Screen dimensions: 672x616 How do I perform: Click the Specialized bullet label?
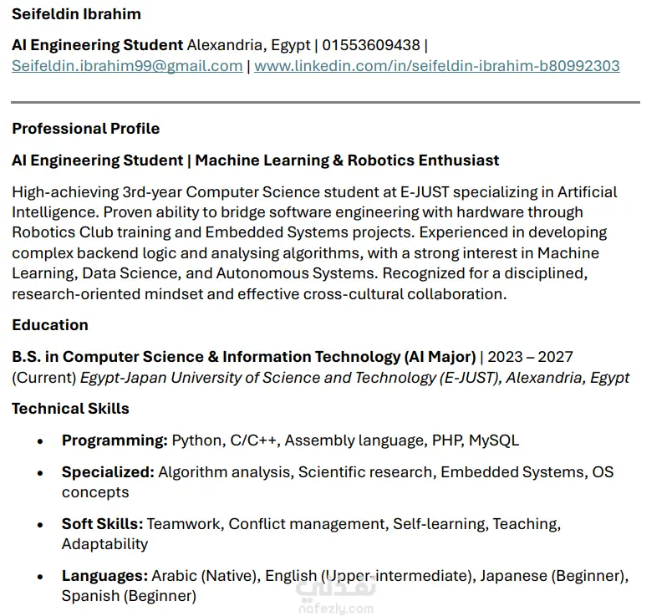point(108,472)
